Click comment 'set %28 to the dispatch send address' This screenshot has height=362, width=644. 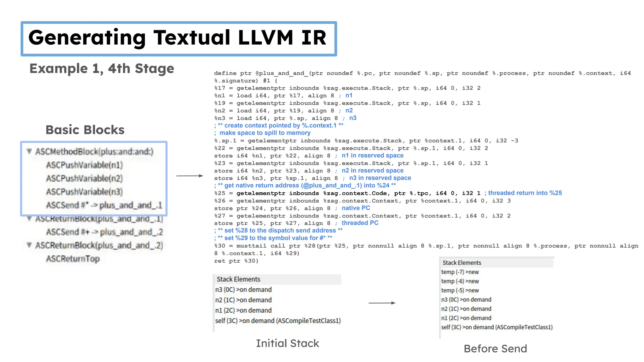click(278, 231)
